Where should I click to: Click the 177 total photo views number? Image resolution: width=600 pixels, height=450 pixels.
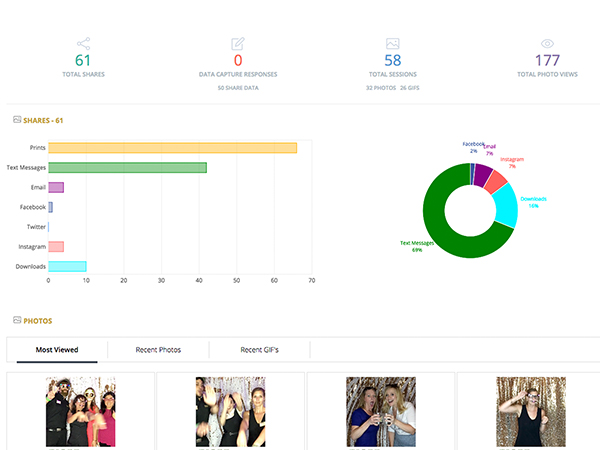coord(547,60)
